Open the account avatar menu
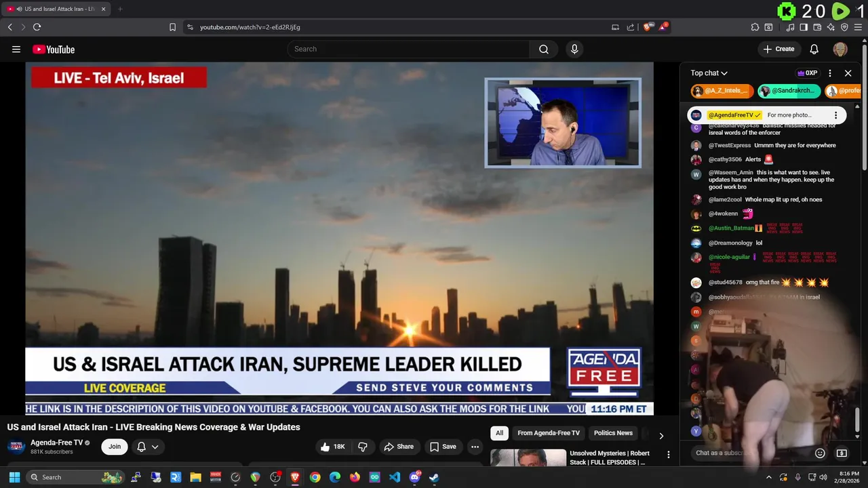Screen dimensions: 868x488 (x=840, y=49)
